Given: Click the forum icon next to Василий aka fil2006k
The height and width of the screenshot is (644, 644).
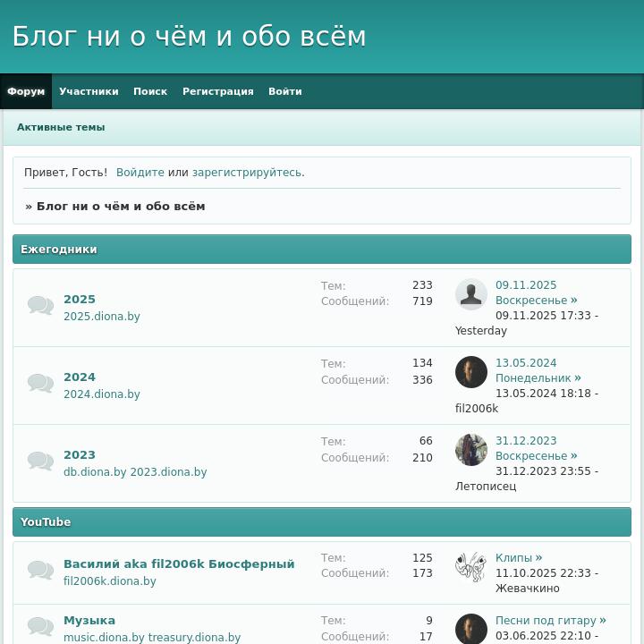Looking at the screenshot, I should click(40, 571).
